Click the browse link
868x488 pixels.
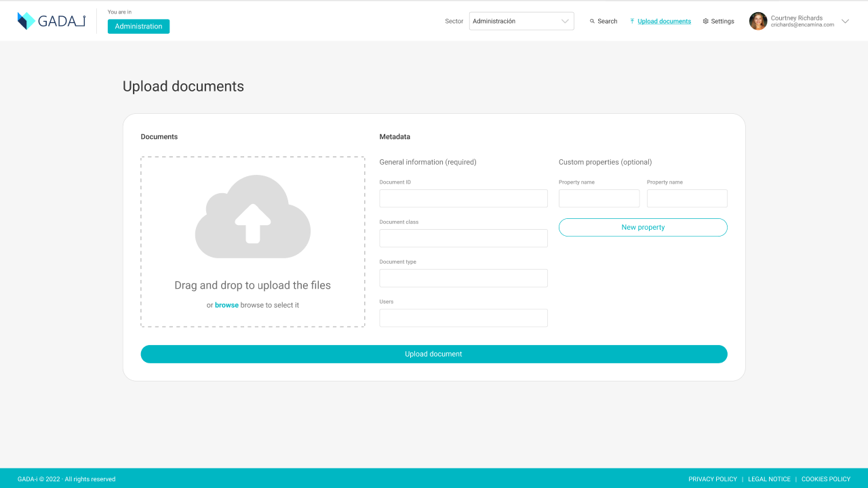tap(226, 305)
